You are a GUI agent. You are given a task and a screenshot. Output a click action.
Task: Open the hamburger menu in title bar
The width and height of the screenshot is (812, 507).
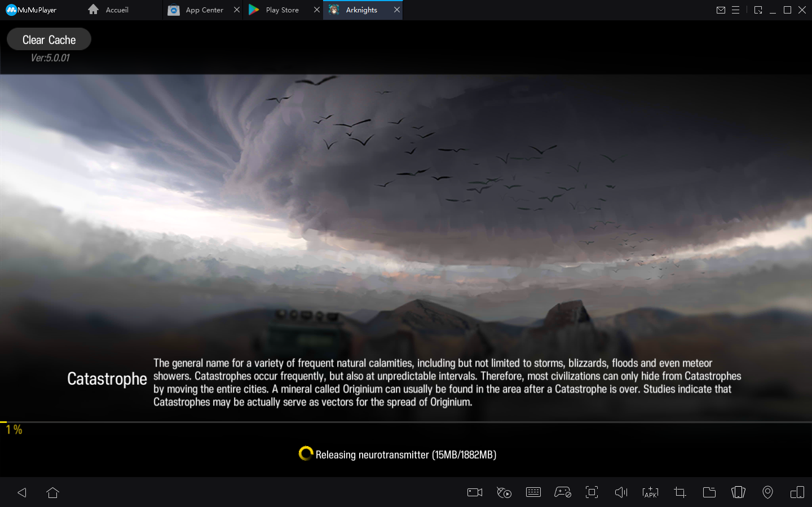click(735, 10)
